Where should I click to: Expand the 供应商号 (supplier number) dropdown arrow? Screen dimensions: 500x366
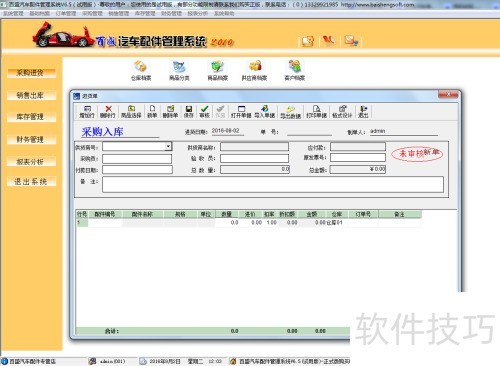(x=168, y=146)
